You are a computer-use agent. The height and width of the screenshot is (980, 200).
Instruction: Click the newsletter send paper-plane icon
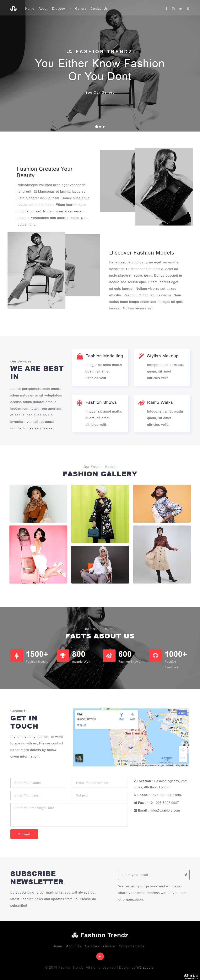[x=185, y=875]
